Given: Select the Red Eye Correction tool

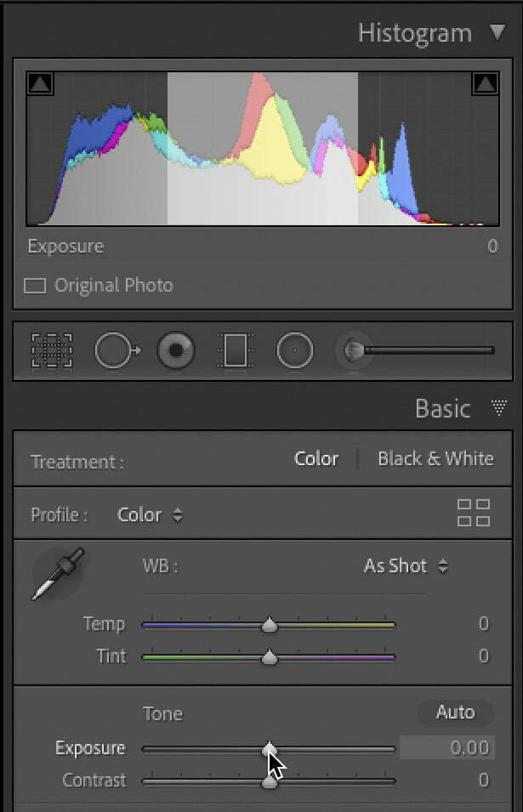Looking at the screenshot, I should (x=176, y=350).
